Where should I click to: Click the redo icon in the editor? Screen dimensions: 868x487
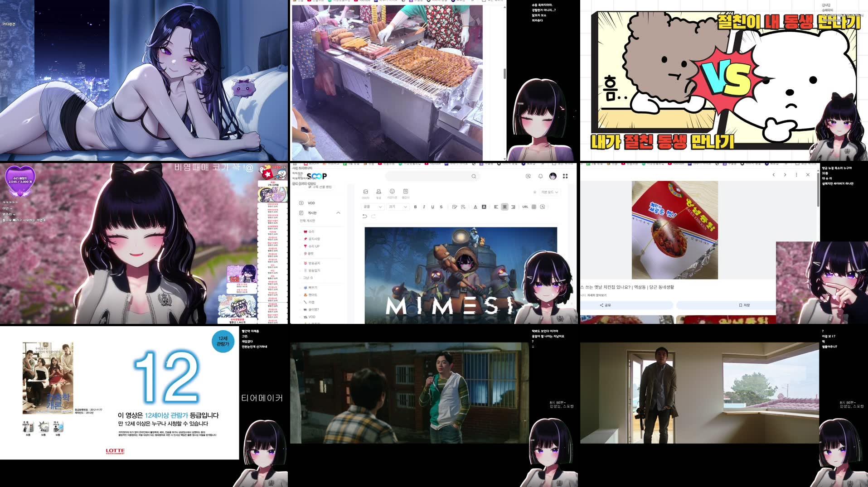coord(374,217)
